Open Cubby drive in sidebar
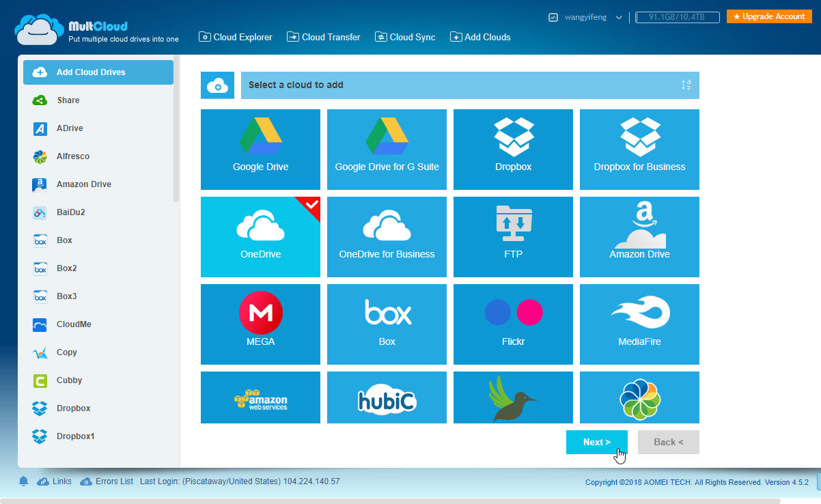821x504 pixels. coord(98,380)
